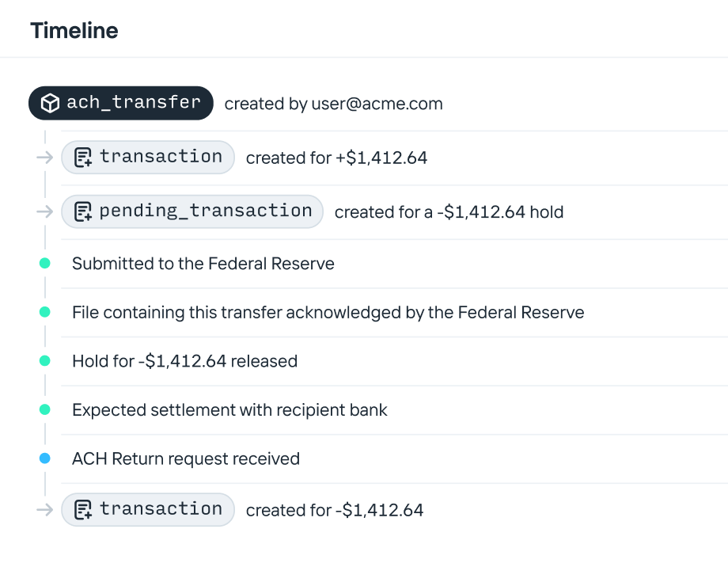The width and height of the screenshot is (728, 586).
Task: Select the green Hold released marker
Action: pyautogui.click(x=45, y=360)
